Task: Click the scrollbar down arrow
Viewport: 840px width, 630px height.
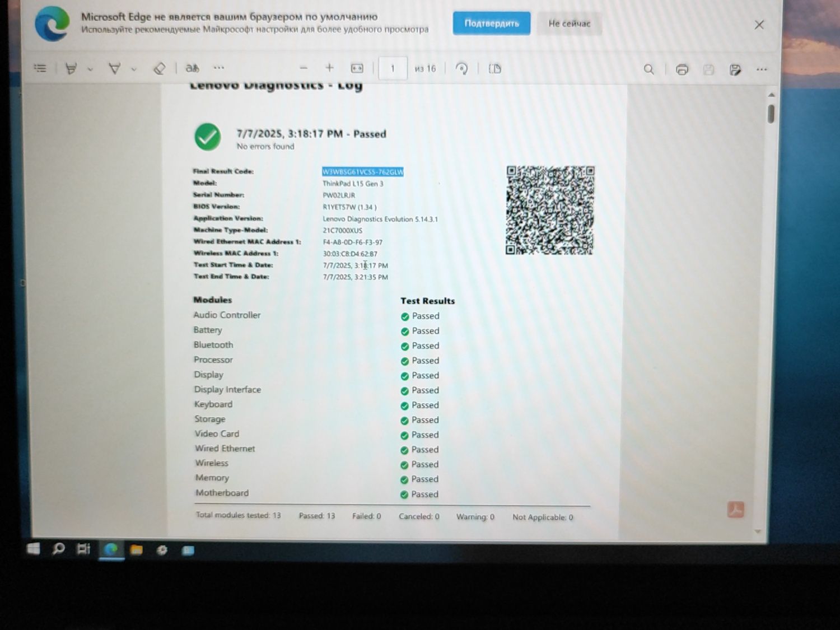Action: click(758, 531)
